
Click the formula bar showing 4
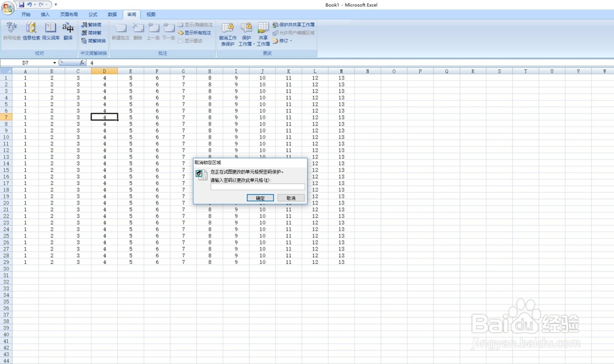(x=351, y=63)
